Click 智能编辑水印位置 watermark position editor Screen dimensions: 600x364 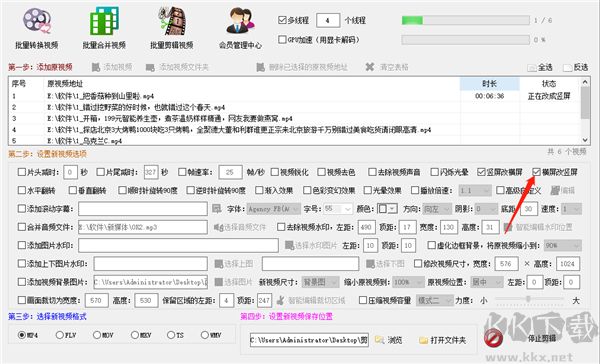coord(538,227)
